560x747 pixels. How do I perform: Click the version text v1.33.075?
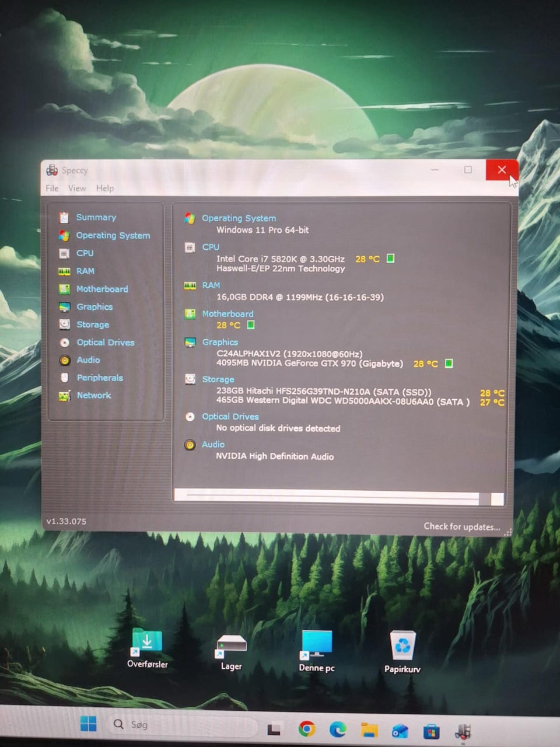66,521
